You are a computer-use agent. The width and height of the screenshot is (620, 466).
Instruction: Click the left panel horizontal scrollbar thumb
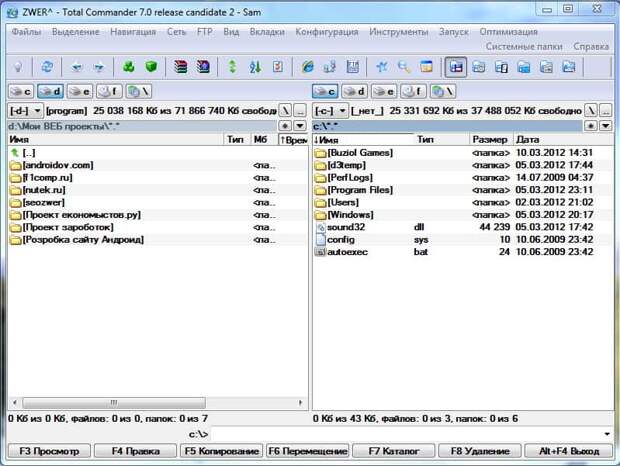point(114,403)
